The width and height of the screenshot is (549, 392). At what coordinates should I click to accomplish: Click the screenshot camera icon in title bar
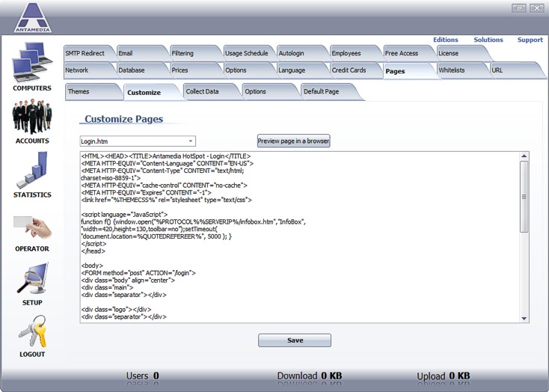518,7
